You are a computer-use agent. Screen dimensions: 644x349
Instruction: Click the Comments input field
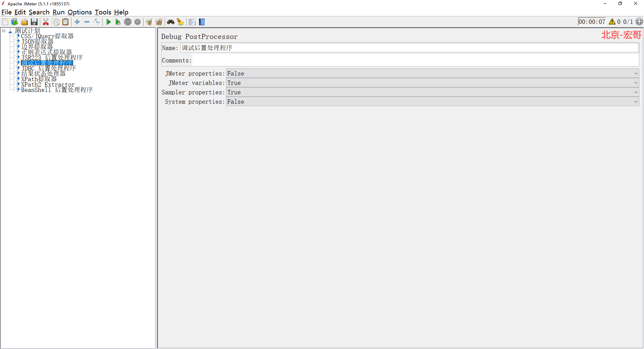416,60
